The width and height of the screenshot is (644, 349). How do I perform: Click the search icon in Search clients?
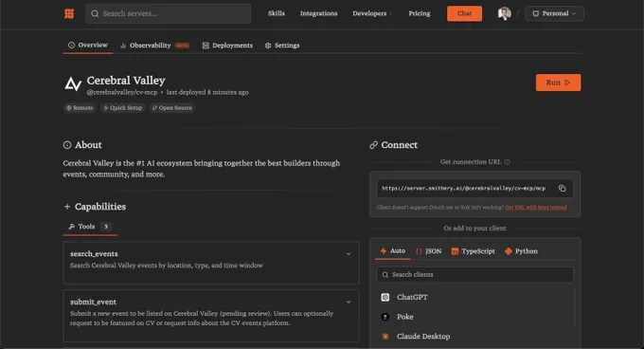click(x=385, y=275)
